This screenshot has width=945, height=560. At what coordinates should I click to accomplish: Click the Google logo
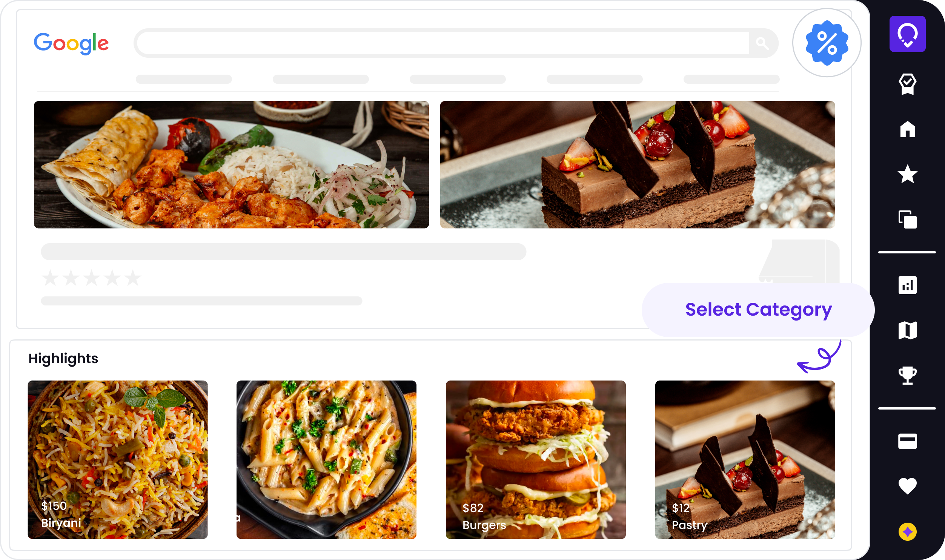point(71,43)
